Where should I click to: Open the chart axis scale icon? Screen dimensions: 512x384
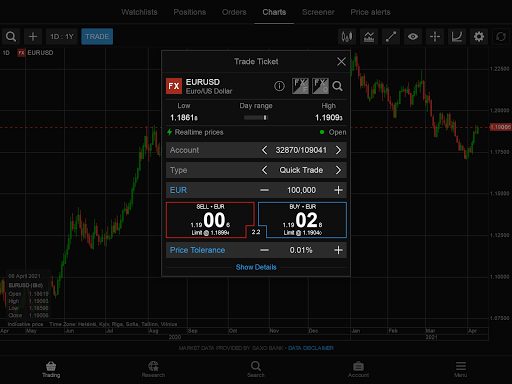(x=457, y=36)
